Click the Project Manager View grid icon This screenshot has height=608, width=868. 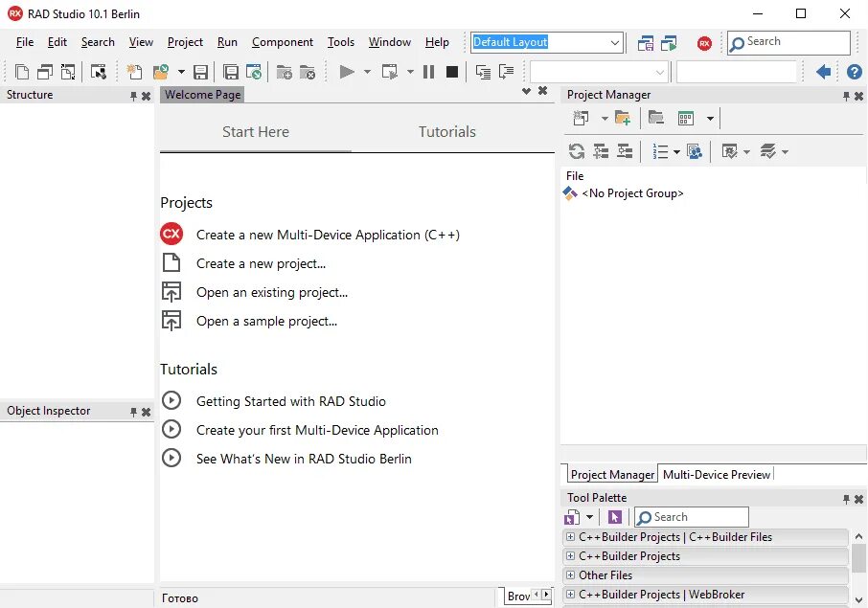pyautogui.click(x=686, y=118)
